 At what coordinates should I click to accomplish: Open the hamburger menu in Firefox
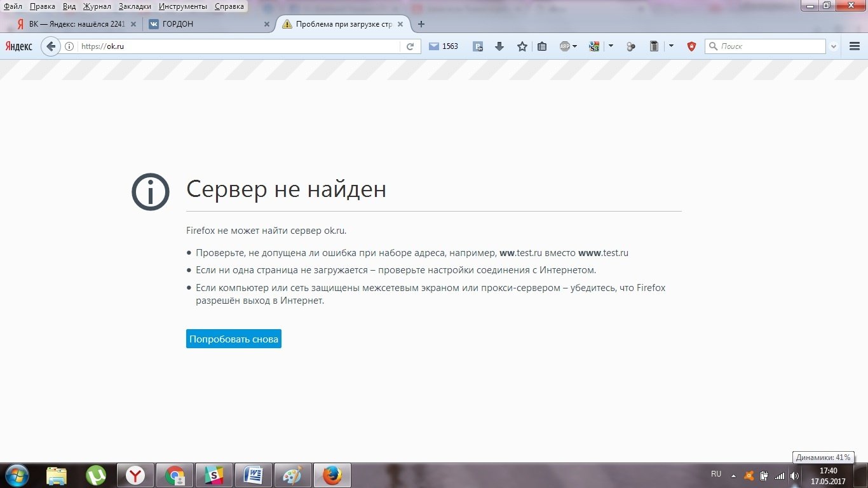pos(855,46)
